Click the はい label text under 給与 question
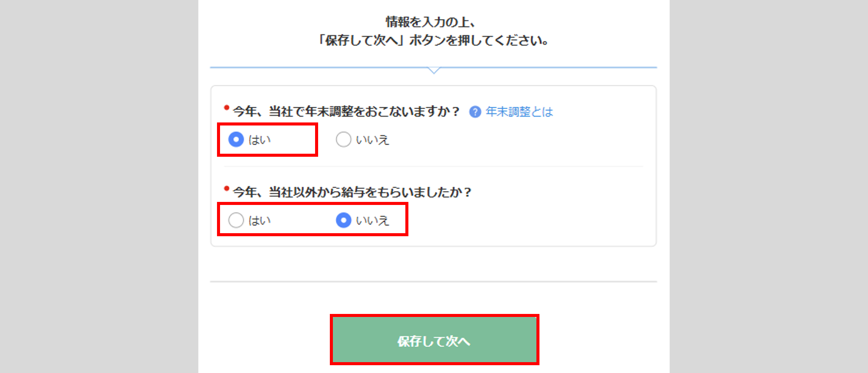This screenshot has height=373, width=868. [x=260, y=221]
